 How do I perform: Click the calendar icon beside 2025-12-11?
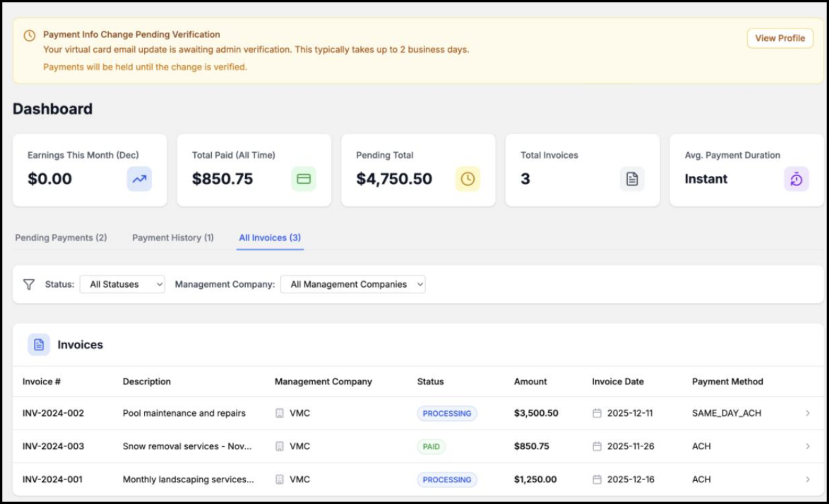pyautogui.click(x=597, y=413)
